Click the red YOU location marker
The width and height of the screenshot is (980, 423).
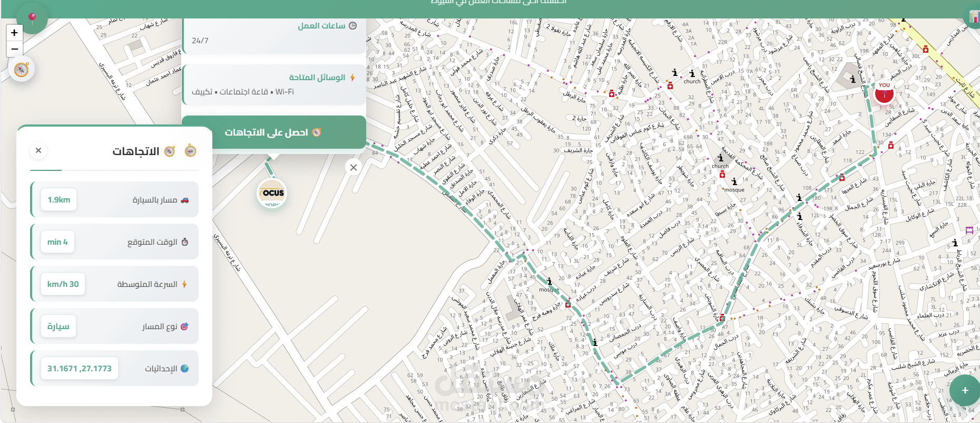(x=884, y=93)
